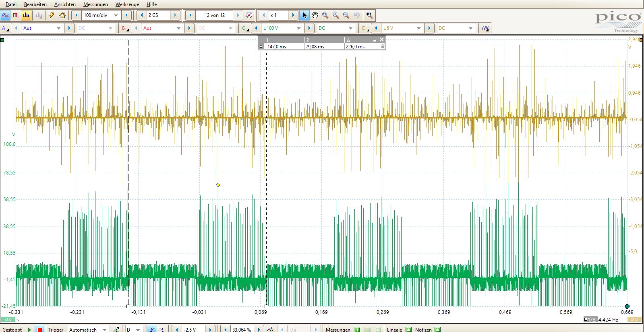Click green add measurement button next to Messungen

point(357,329)
